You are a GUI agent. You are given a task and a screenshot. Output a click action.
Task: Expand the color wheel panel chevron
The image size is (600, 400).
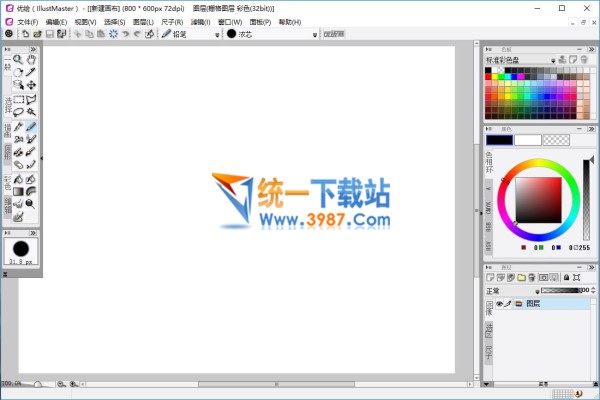point(592,129)
